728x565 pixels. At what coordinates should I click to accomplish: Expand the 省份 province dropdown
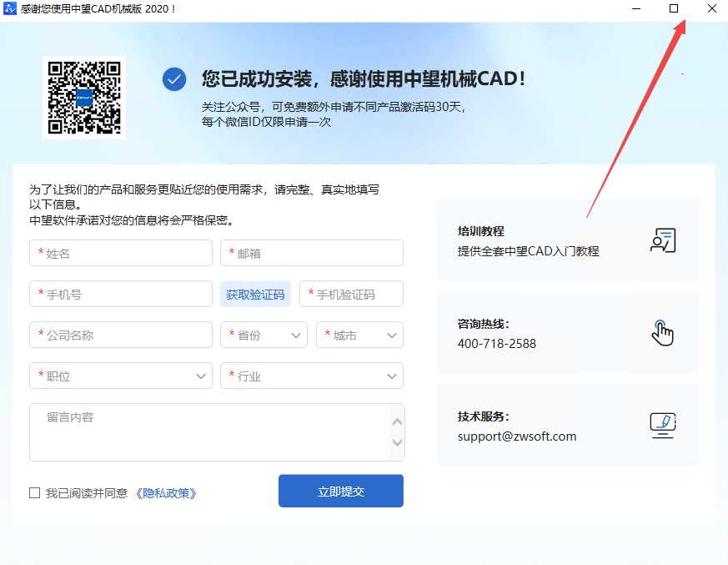click(x=264, y=335)
